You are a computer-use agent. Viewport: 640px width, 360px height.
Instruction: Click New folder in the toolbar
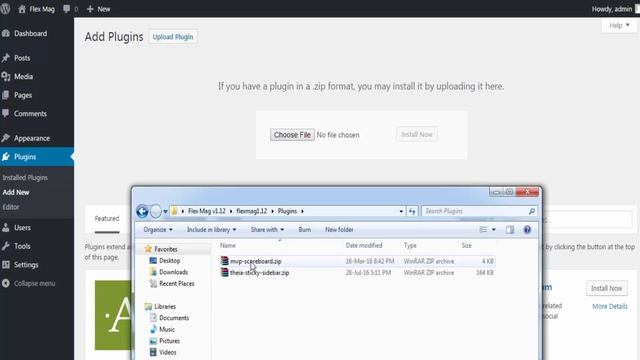click(339, 229)
